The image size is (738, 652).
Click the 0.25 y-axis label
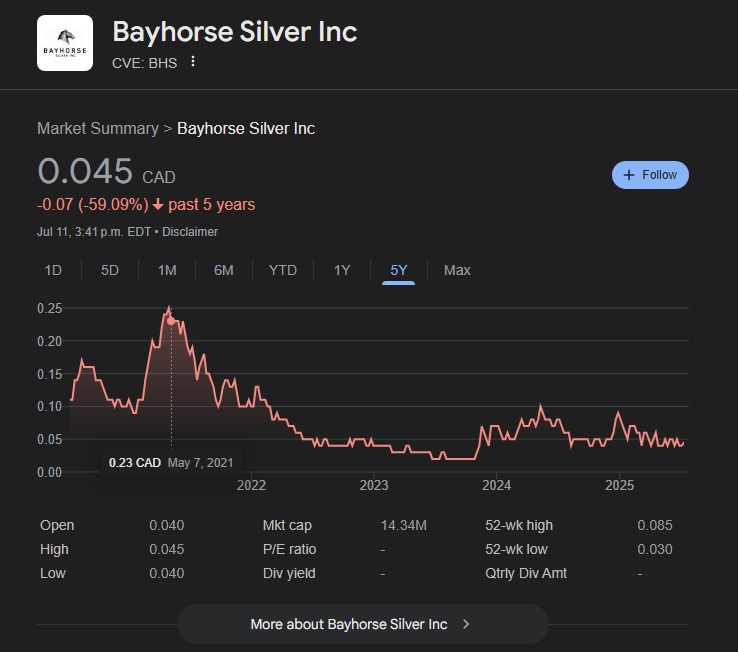coord(49,308)
